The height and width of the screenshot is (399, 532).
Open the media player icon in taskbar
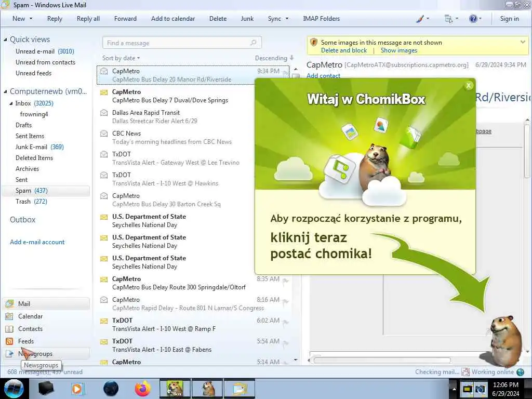77,389
